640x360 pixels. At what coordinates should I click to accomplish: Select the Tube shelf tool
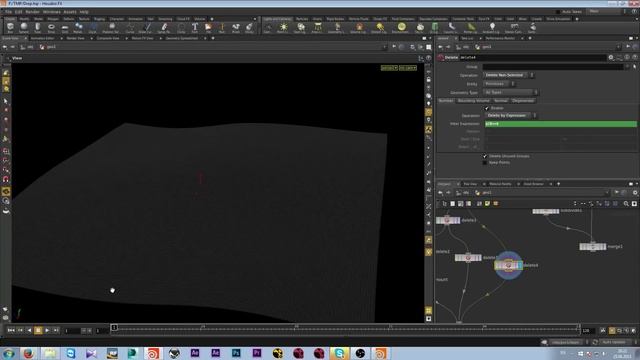[37, 28]
